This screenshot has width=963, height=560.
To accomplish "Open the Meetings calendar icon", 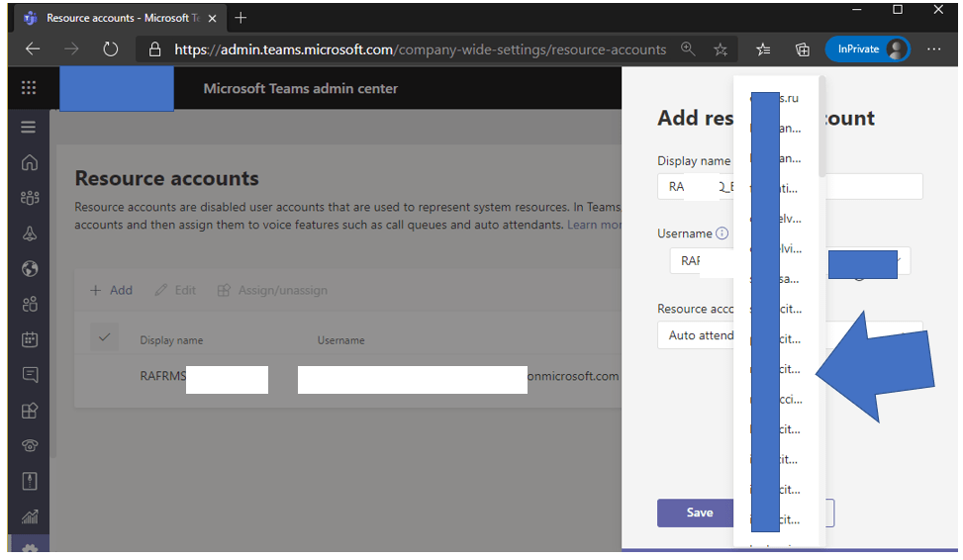I will coord(29,339).
